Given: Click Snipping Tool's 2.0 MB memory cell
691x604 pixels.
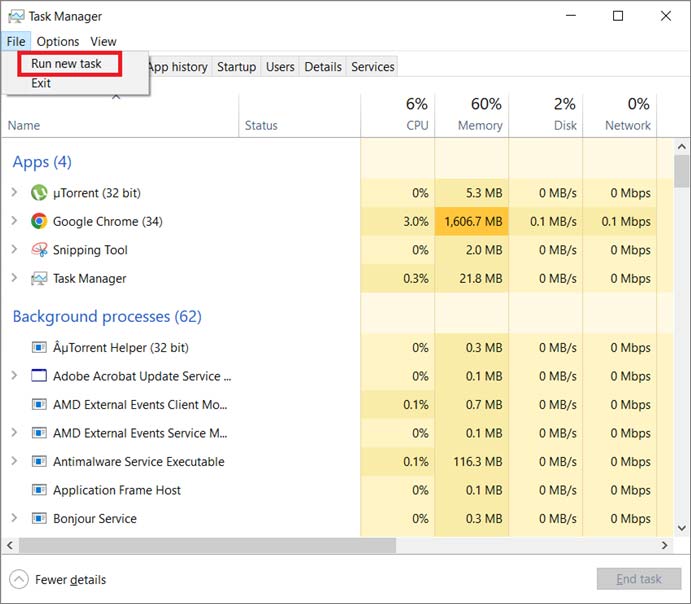Looking at the screenshot, I should [472, 250].
